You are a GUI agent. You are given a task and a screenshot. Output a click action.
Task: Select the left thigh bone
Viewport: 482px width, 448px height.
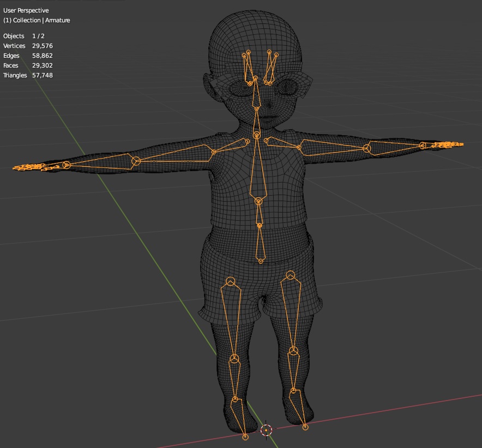tap(292, 311)
